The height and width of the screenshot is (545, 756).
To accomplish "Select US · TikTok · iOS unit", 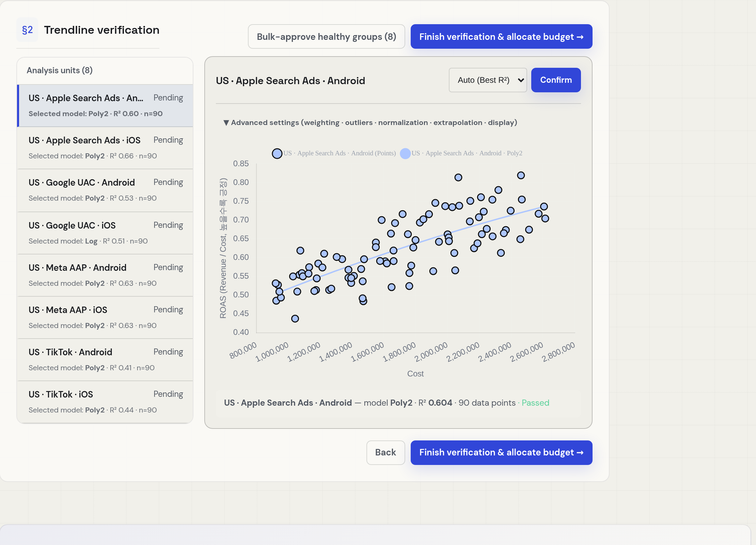I will tap(105, 402).
